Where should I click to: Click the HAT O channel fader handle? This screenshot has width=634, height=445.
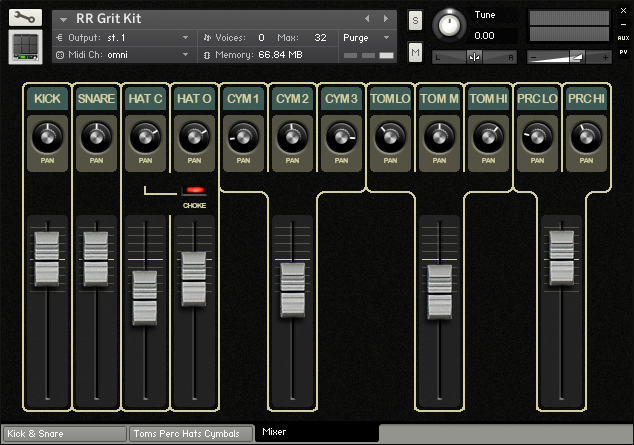pyautogui.click(x=194, y=279)
